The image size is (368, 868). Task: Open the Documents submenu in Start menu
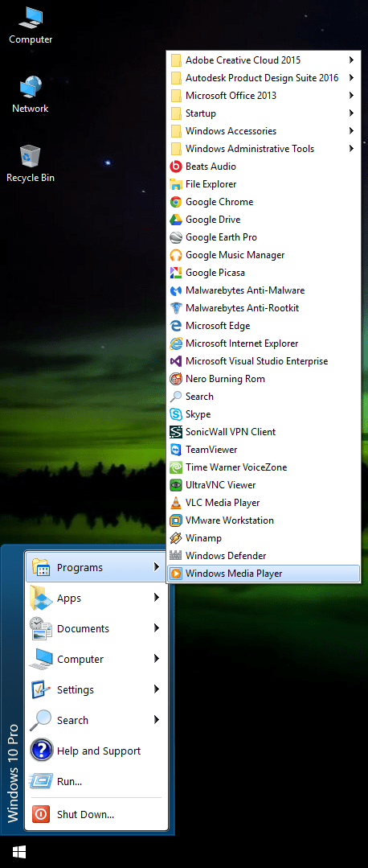(x=96, y=629)
